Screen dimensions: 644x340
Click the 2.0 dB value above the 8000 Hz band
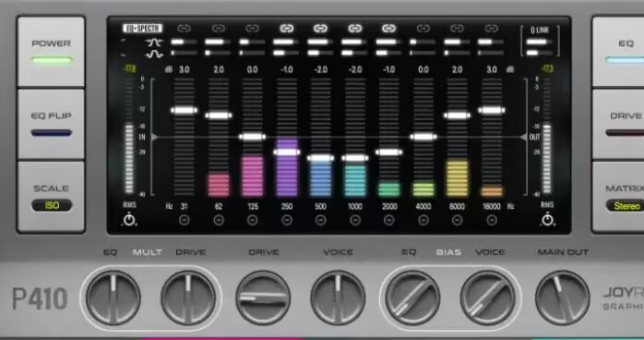click(457, 69)
